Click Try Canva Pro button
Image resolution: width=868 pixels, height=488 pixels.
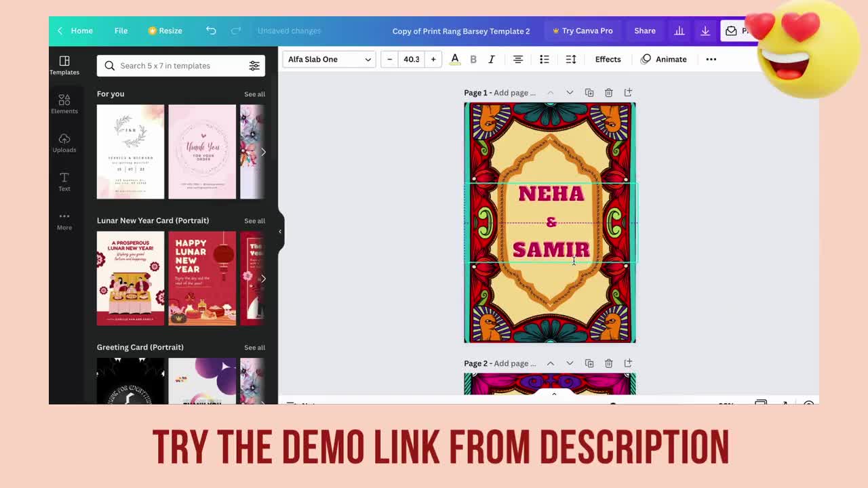(583, 30)
